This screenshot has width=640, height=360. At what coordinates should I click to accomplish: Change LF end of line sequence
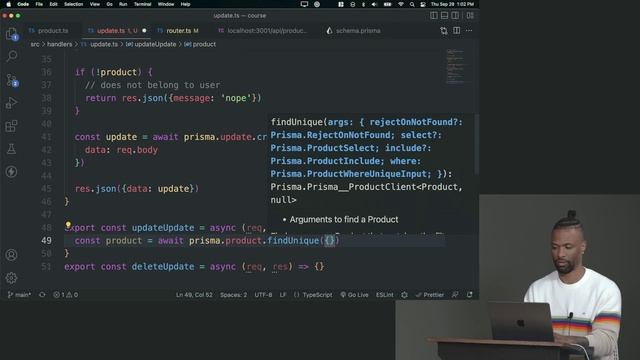click(283, 295)
